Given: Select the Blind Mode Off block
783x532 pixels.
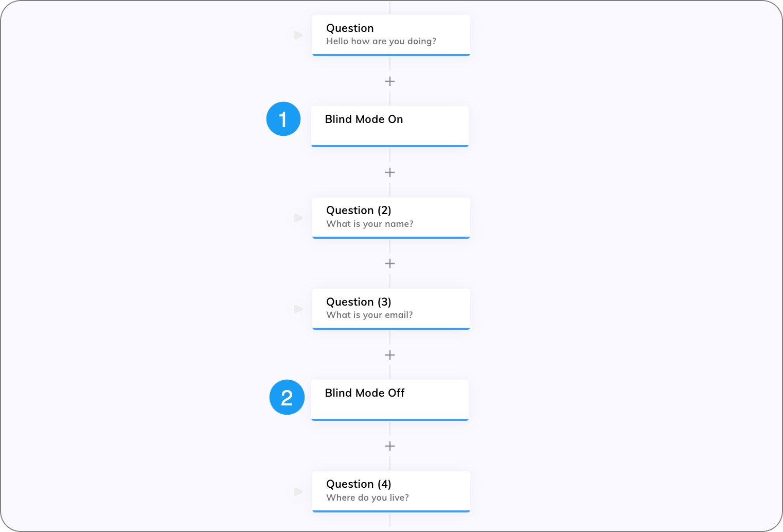Looking at the screenshot, I should 390,400.
